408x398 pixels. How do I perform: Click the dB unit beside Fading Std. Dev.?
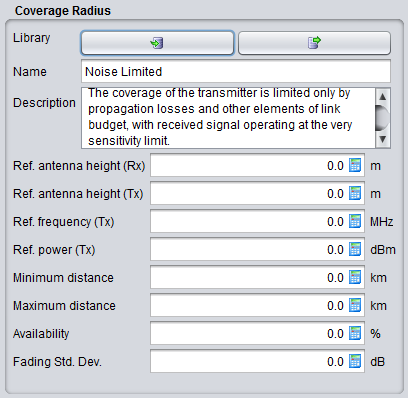point(378,362)
